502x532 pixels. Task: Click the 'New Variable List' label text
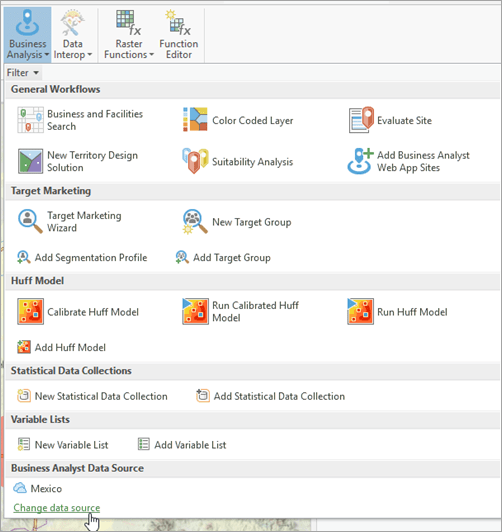point(72,445)
